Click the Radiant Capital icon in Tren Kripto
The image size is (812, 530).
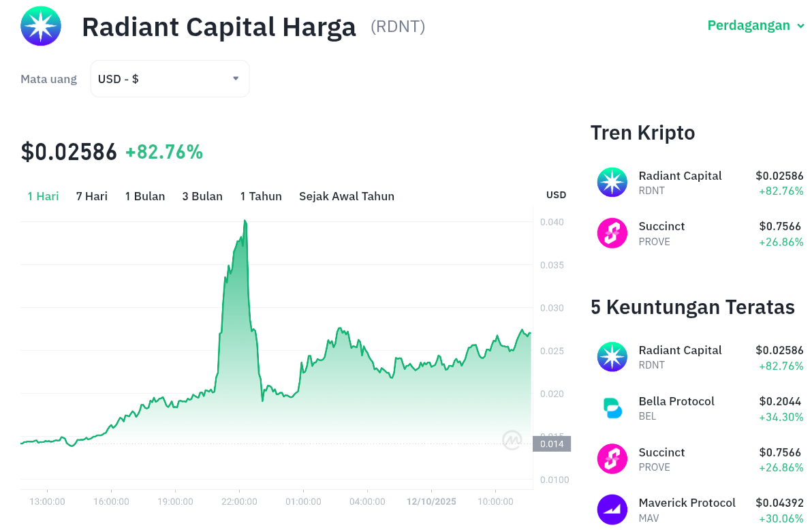[x=612, y=182]
